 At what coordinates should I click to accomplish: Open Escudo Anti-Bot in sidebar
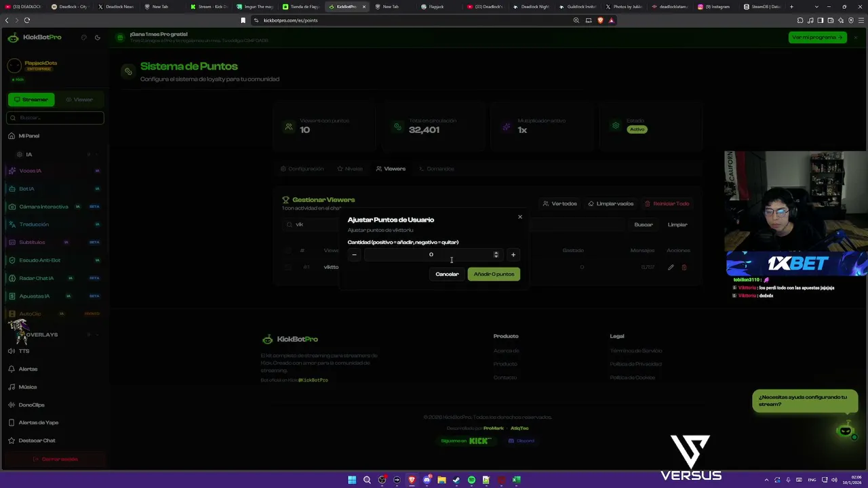click(55, 260)
